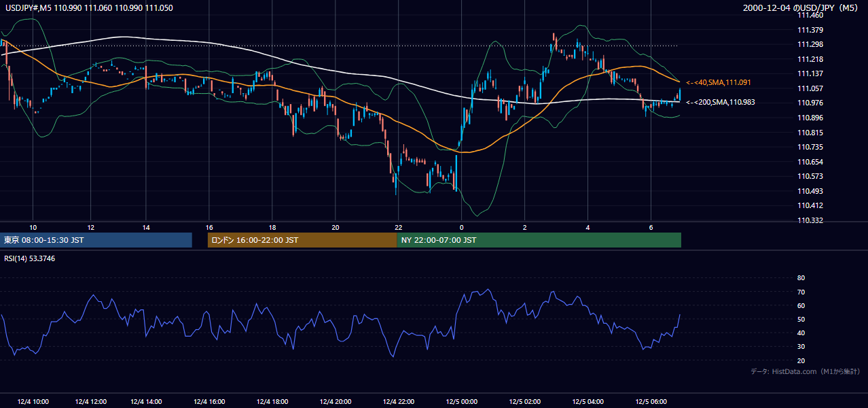Click the RSI(14) 53.3746 indicator label
Image resolution: width=868 pixels, height=408 pixels.
pos(30,258)
